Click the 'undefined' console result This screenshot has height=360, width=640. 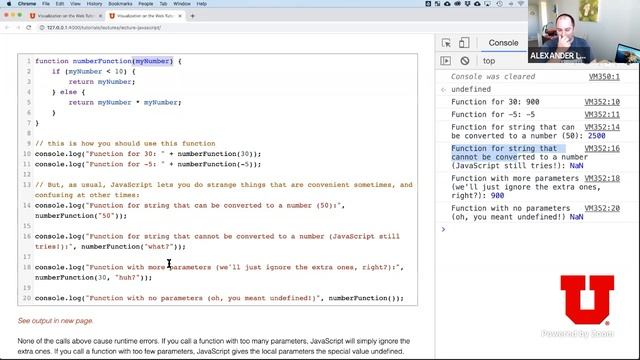[x=471, y=89]
